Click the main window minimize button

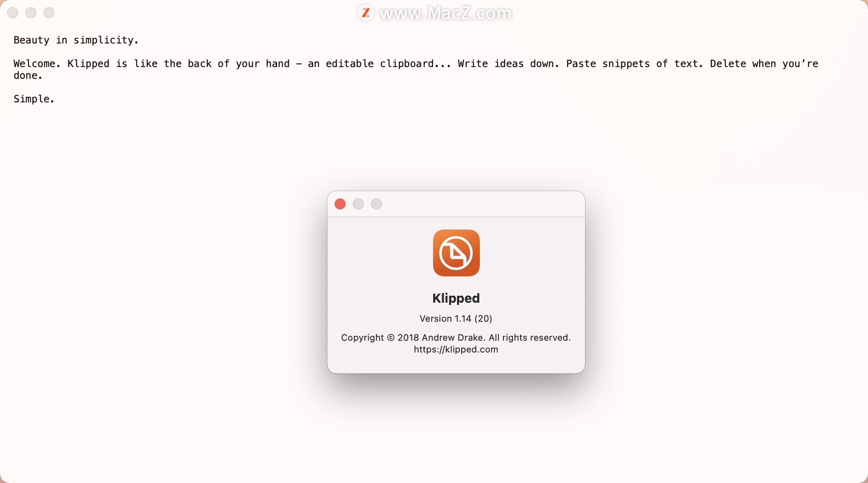[31, 13]
